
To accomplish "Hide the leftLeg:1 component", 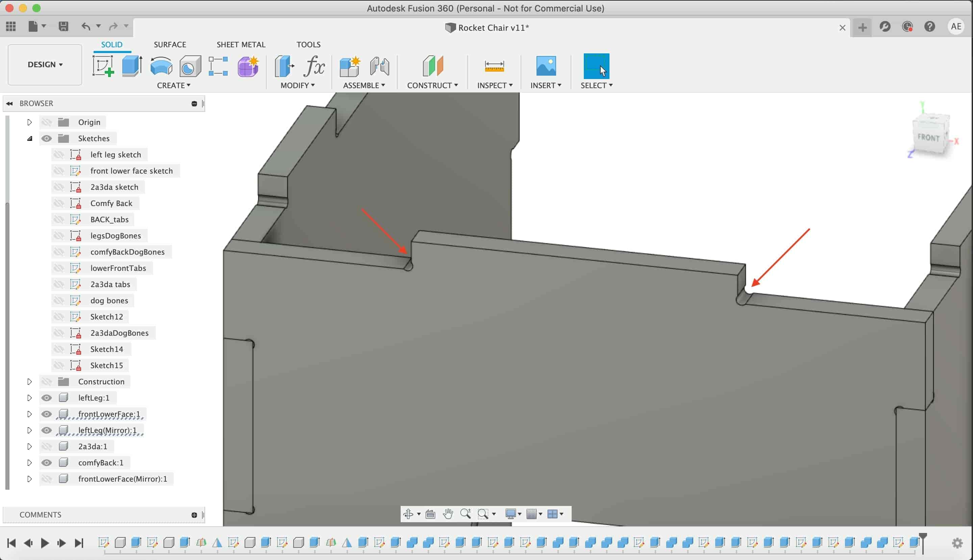I will click(47, 398).
